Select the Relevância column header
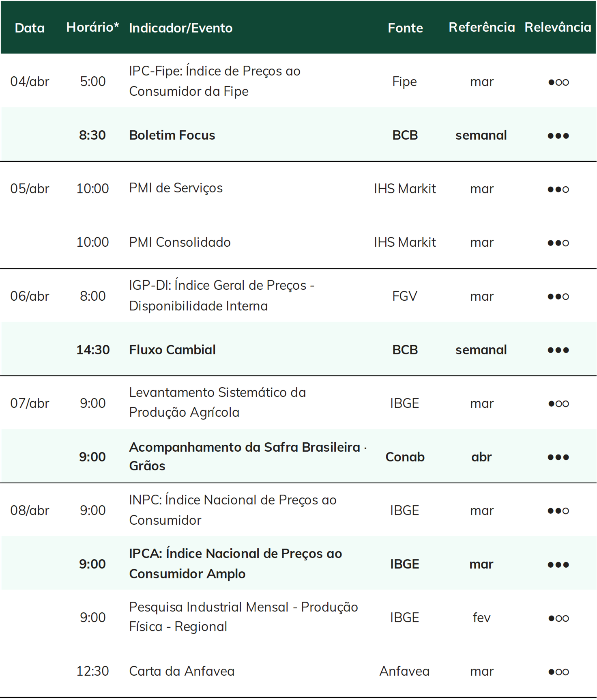This screenshot has height=700, width=597. coord(558,27)
